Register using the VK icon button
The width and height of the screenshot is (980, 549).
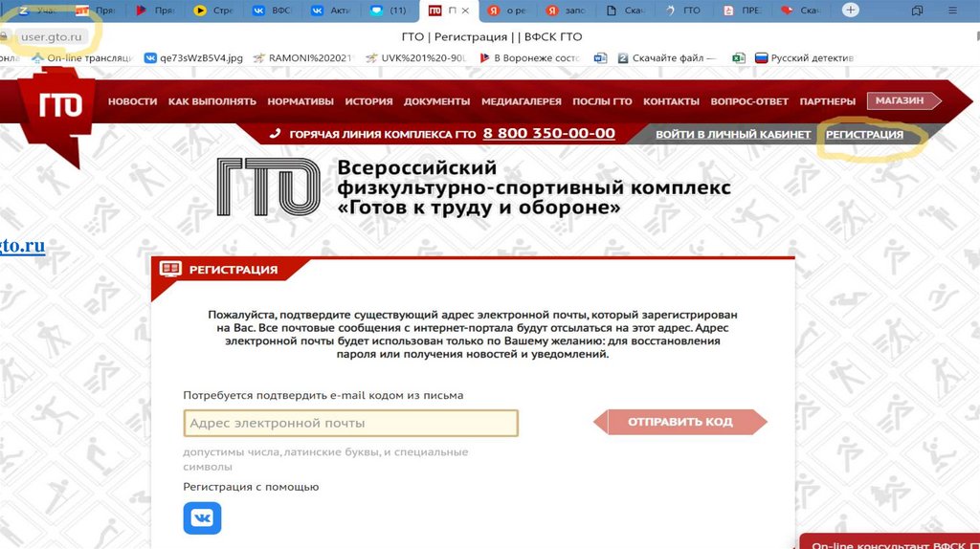[202, 517]
